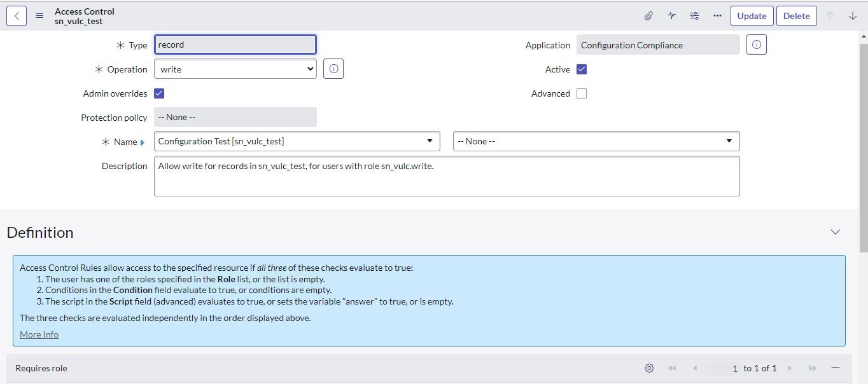Open the field name dropdown showing None
This screenshot has height=384, width=868.
click(x=596, y=141)
